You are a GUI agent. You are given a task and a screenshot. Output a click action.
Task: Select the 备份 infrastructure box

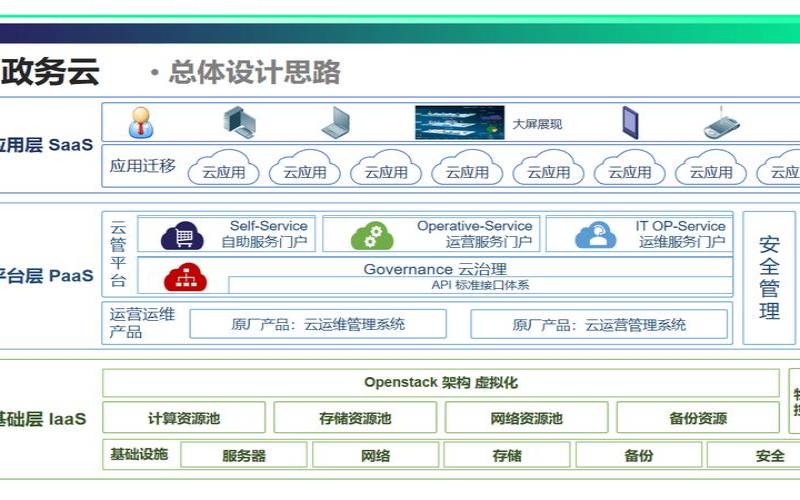click(639, 455)
